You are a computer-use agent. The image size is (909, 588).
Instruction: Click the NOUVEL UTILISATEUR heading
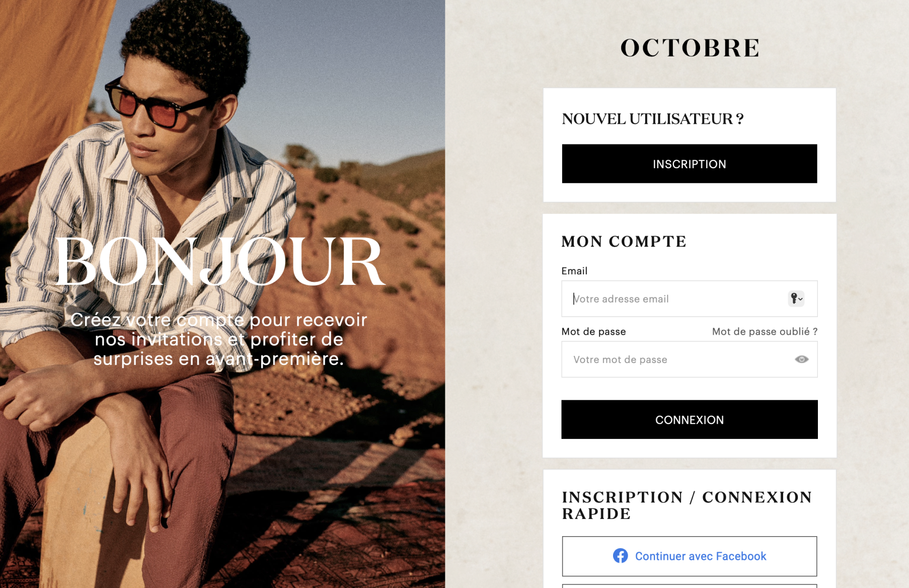tap(653, 119)
